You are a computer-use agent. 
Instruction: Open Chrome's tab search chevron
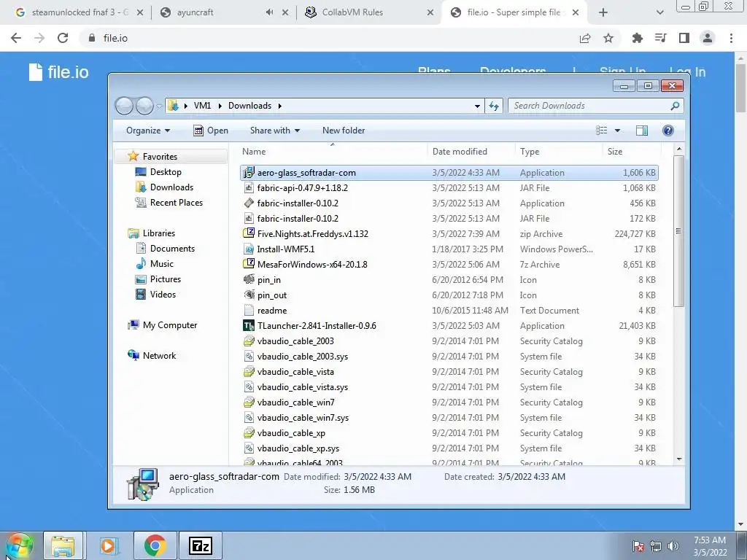(659, 12)
